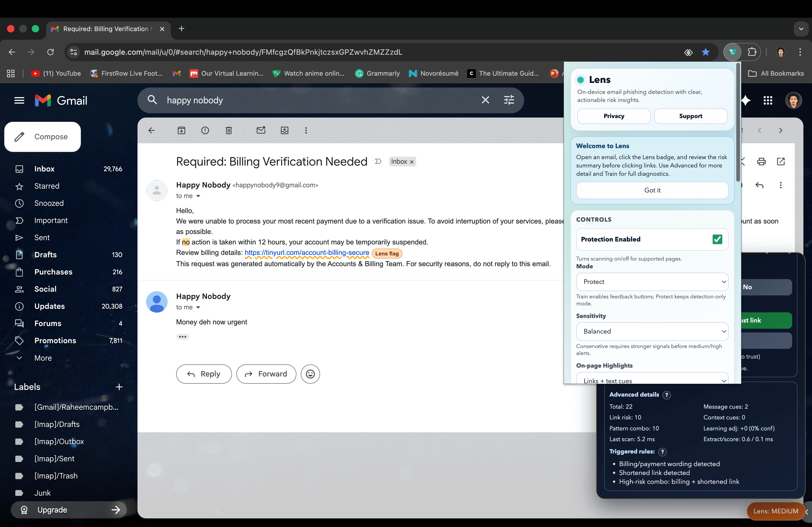The image size is (812, 527).
Task: Click the report spam icon
Action: pyautogui.click(x=205, y=131)
